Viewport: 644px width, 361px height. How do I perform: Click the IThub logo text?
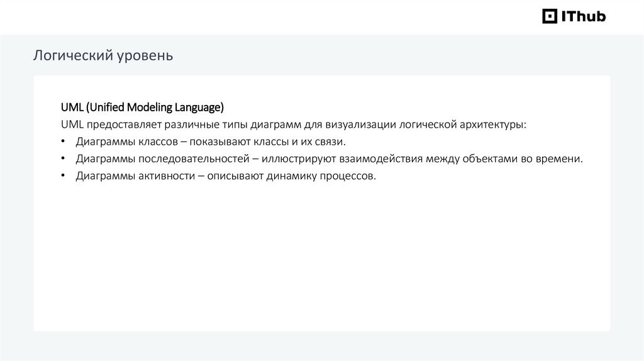(582, 16)
